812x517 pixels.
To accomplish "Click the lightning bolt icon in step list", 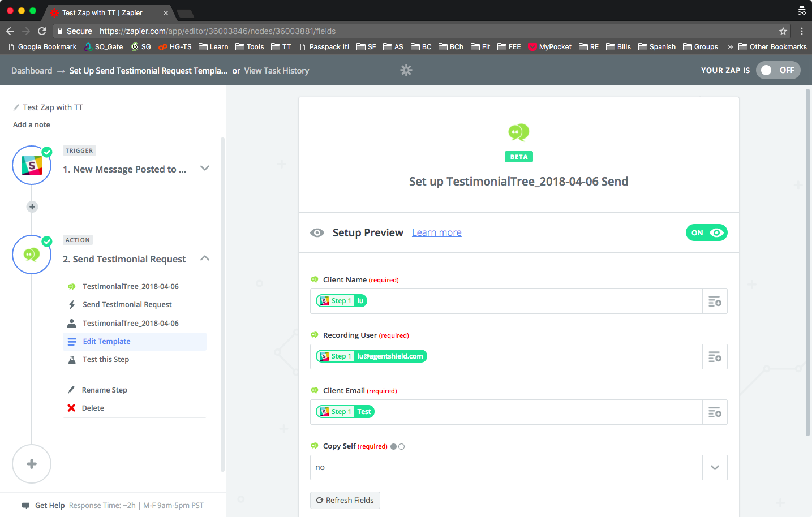I will pos(72,305).
